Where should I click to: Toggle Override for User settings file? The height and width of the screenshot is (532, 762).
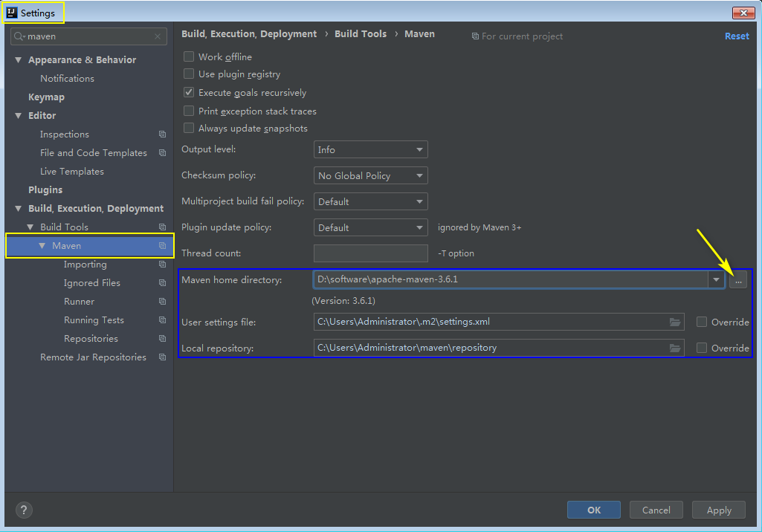click(x=702, y=322)
